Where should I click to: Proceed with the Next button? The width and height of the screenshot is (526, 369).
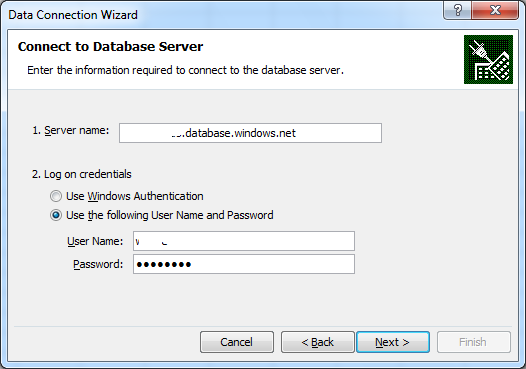(x=393, y=342)
